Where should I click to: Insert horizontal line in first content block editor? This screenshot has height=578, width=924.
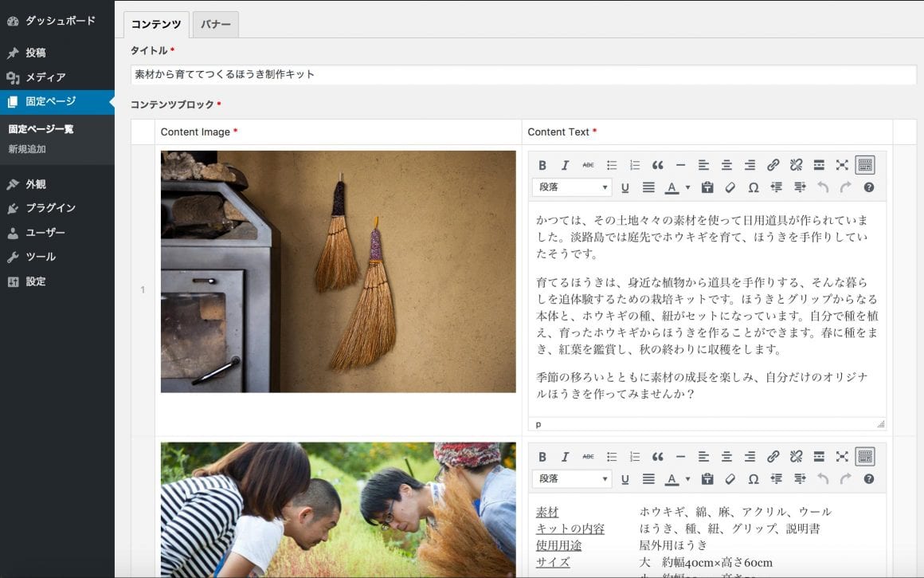point(680,165)
